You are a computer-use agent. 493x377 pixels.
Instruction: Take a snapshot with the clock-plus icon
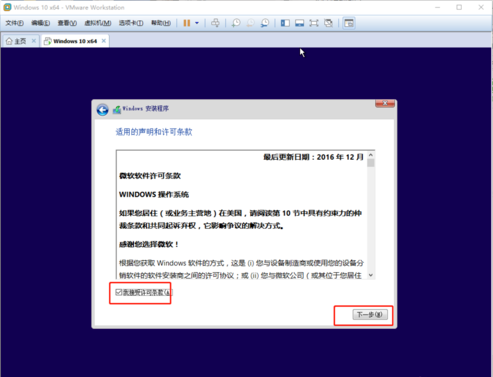pyautogui.click(x=236, y=23)
